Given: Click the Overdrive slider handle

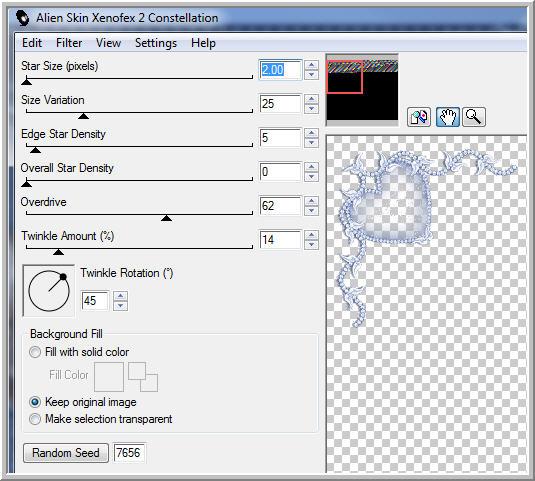Looking at the screenshot, I should [x=166, y=218].
